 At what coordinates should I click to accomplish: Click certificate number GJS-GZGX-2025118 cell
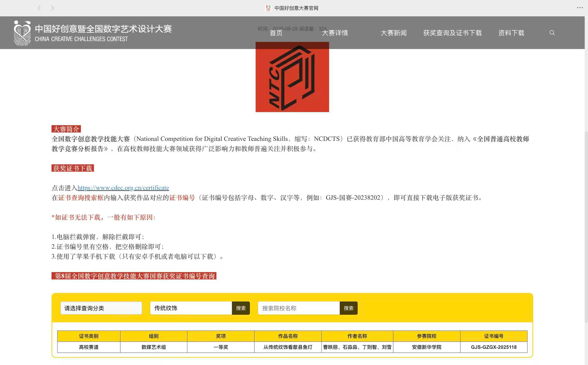click(x=494, y=347)
